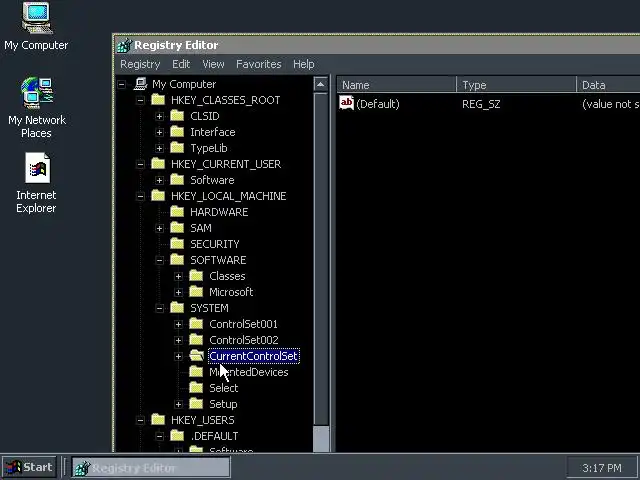Sort values by Type column header
The height and width of the screenshot is (480, 640).
coord(516,84)
